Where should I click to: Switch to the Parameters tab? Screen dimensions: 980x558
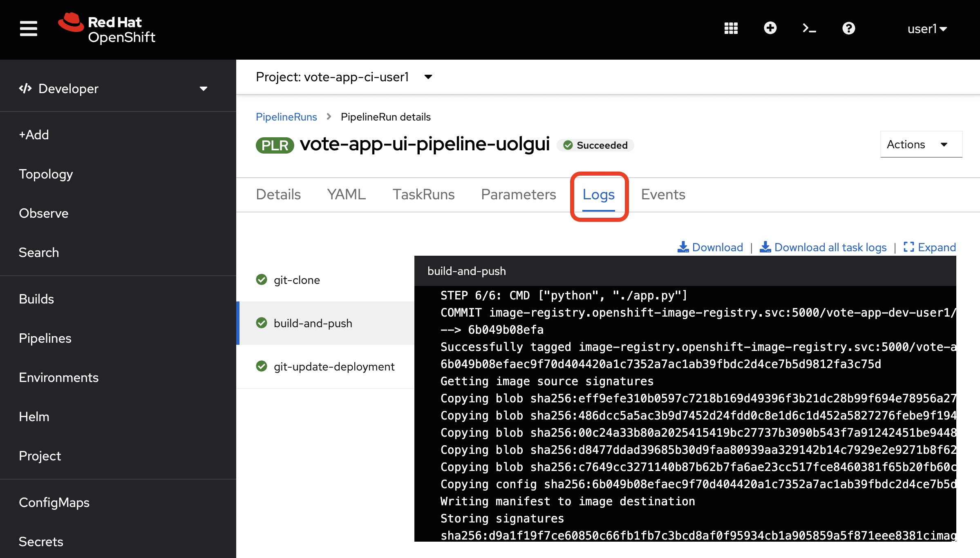point(518,194)
